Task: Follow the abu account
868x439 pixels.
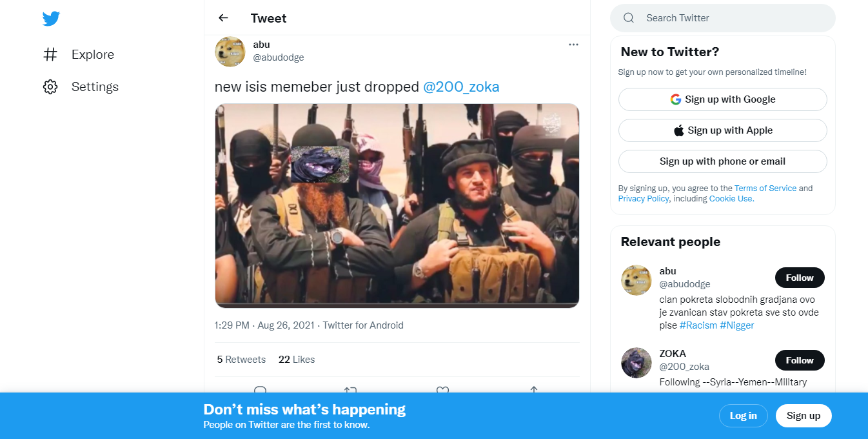Action: coord(799,278)
